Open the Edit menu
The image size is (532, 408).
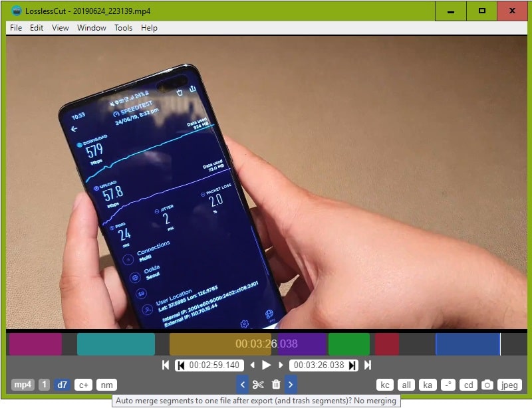(x=37, y=28)
